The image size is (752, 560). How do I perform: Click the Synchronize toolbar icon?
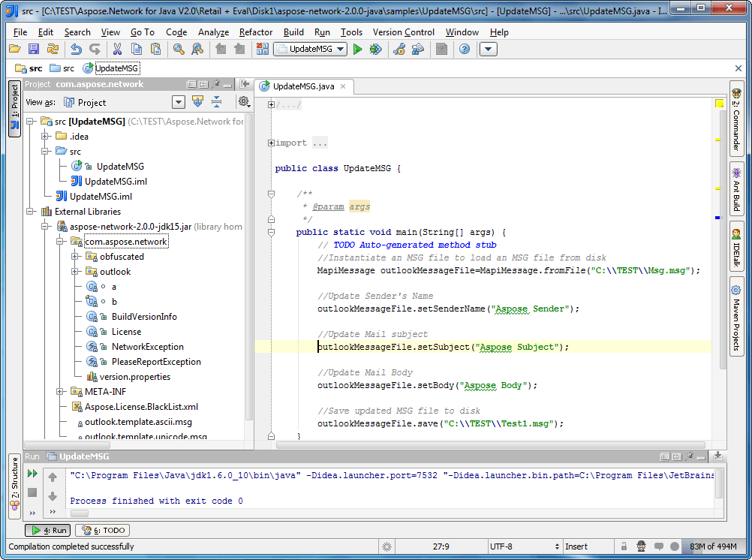point(53,49)
